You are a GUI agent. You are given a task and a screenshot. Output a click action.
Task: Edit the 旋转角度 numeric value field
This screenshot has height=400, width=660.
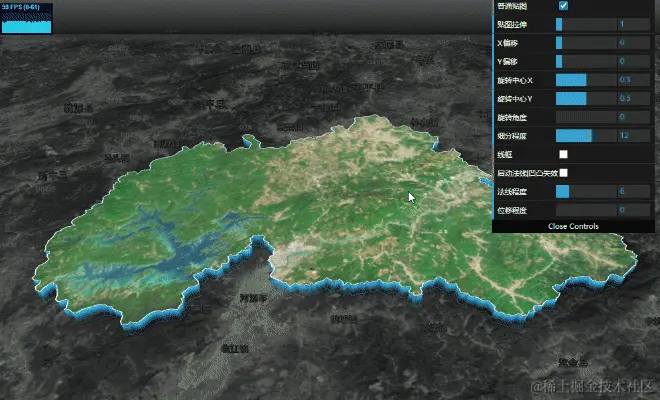[634, 117]
